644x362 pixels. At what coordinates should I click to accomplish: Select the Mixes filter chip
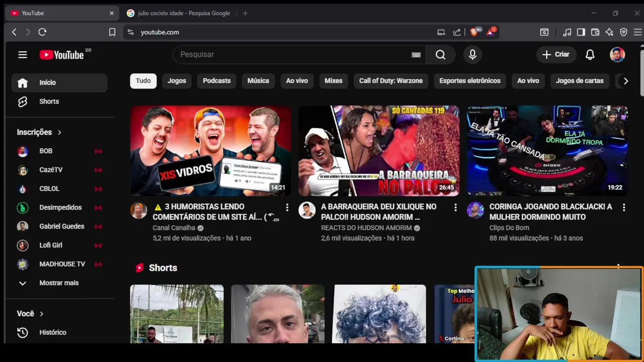334,81
